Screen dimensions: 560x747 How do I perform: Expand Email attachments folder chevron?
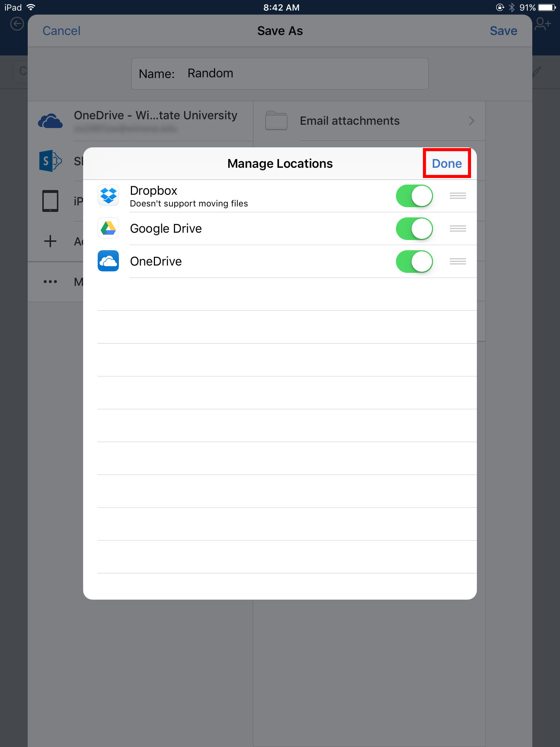pos(471,121)
